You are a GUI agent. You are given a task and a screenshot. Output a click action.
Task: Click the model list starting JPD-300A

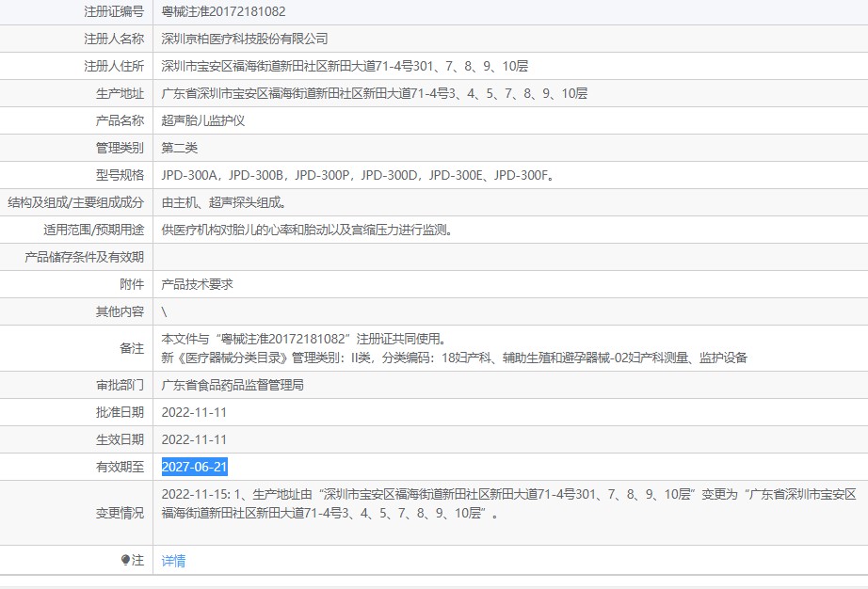point(358,175)
